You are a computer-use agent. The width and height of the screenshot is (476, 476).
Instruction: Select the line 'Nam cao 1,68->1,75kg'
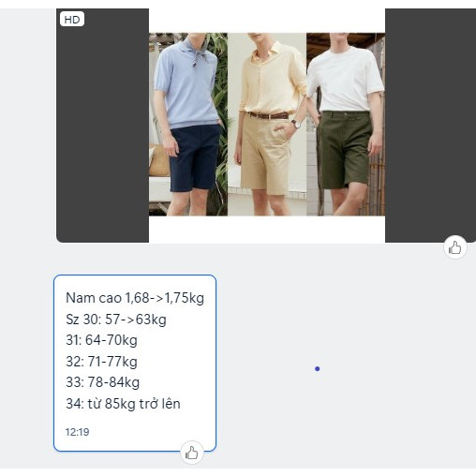pyautogui.click(x=135, y=298)
